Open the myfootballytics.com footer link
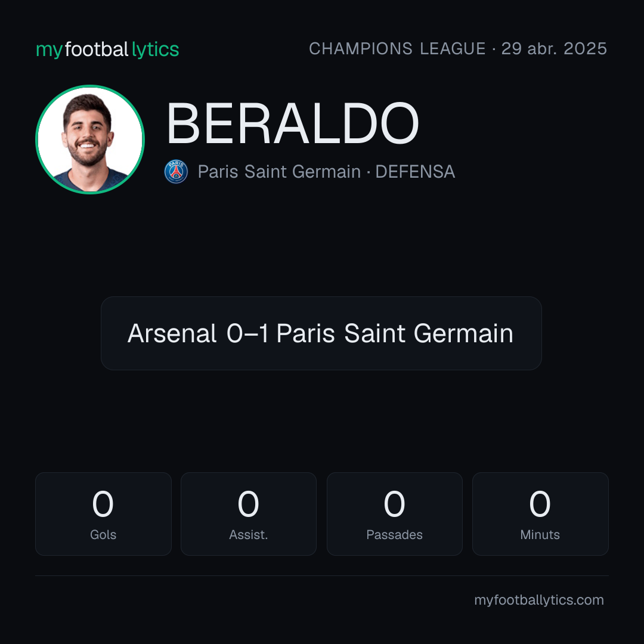The image size is (644, 644). 539,600
